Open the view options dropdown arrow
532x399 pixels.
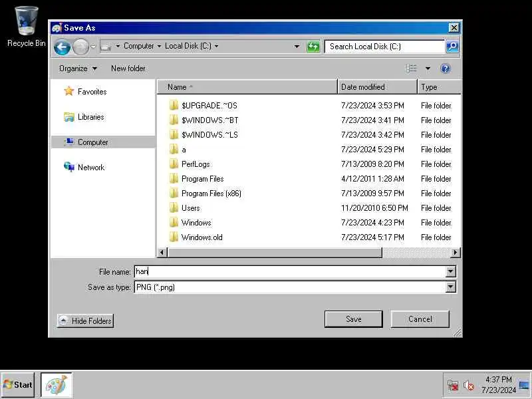point(428,69)
